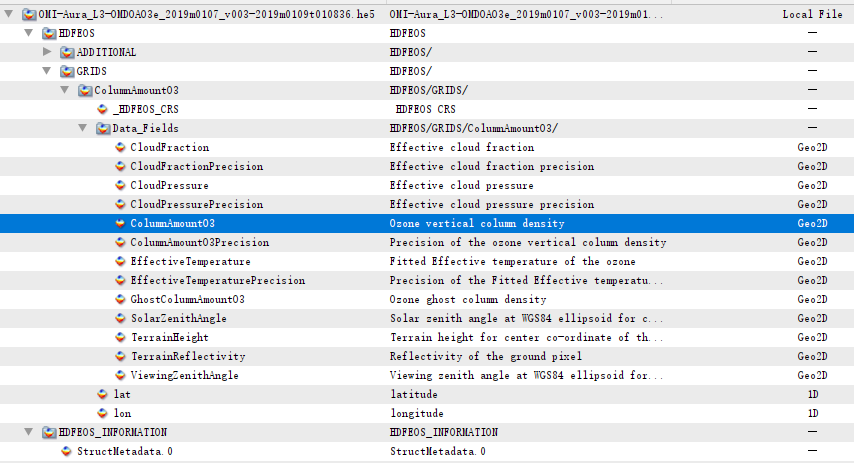Click the icon beside StructMetadata.0
Viewport: 854px width, 463px height.
[x=67, y=452]
